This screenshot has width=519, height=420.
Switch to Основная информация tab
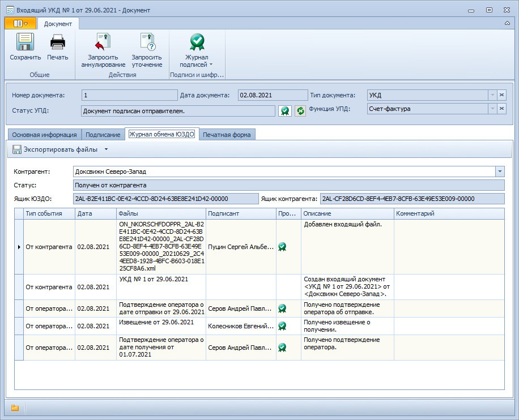click(x=45, y=135)
